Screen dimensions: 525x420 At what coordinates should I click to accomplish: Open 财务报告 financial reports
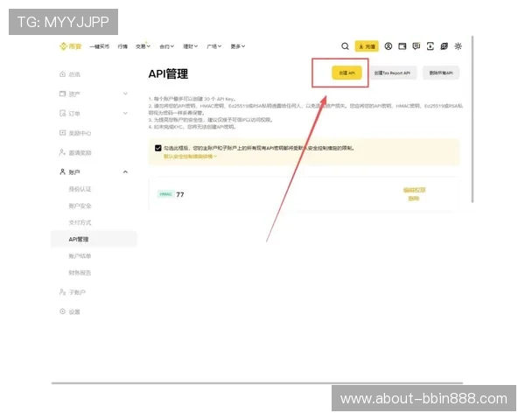(80, 273)
